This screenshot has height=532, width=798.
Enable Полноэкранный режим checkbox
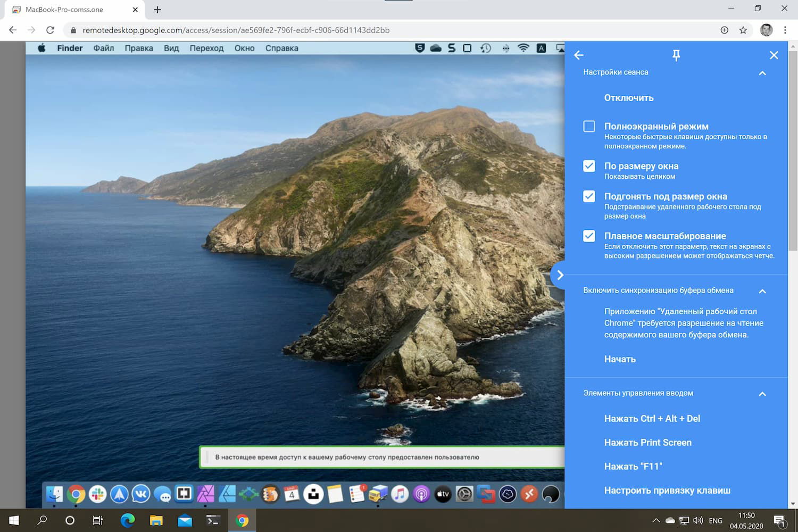pyautogui.click(x=589, y=127)
